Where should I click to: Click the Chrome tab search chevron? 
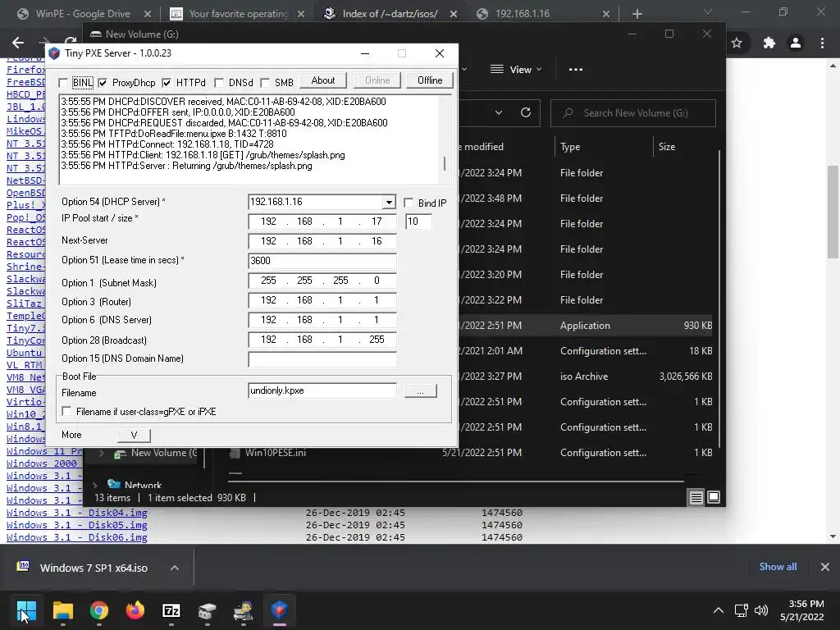point(708,11)
